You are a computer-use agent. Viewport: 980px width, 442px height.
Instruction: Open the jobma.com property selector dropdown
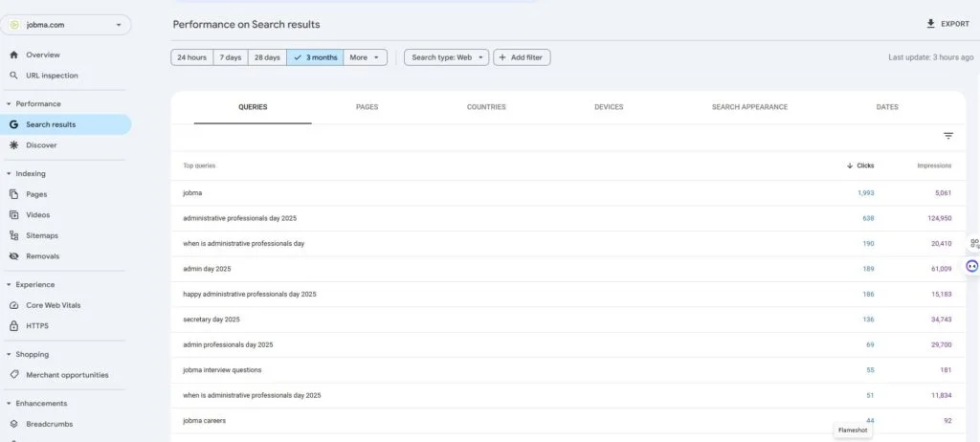point(66,25)
